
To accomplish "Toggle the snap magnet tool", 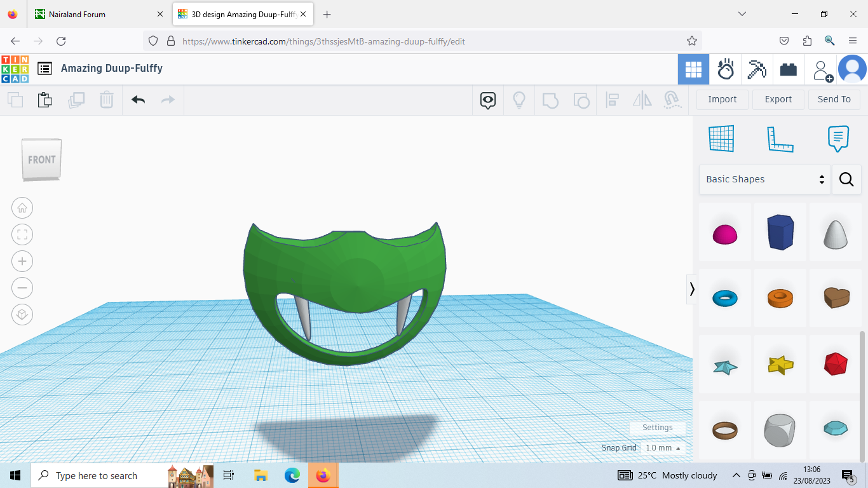I will pos(672,100).
